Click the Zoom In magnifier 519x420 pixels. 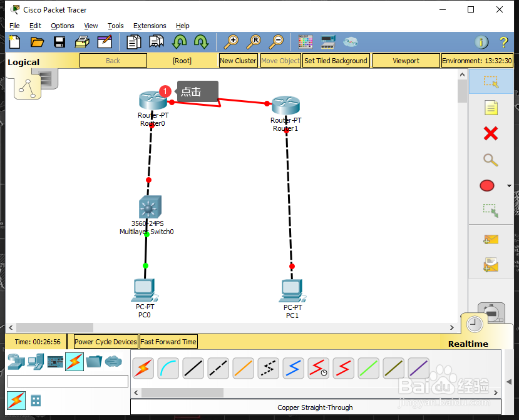[231, 42]
